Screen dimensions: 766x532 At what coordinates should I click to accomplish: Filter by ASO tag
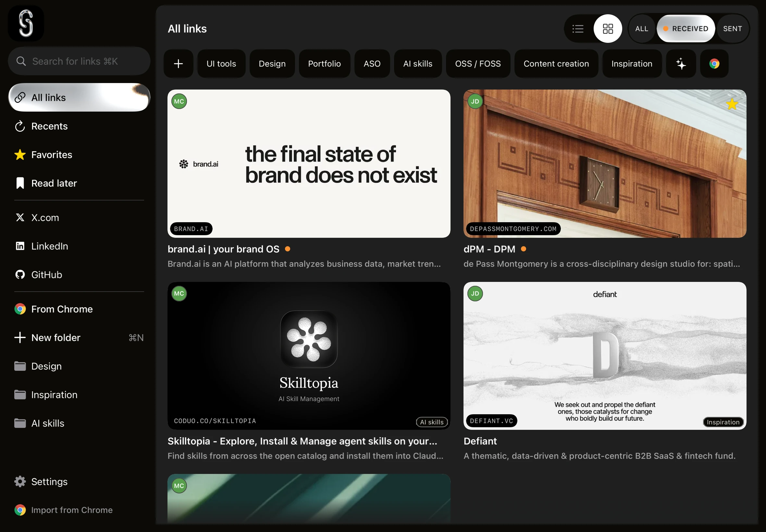372,63
